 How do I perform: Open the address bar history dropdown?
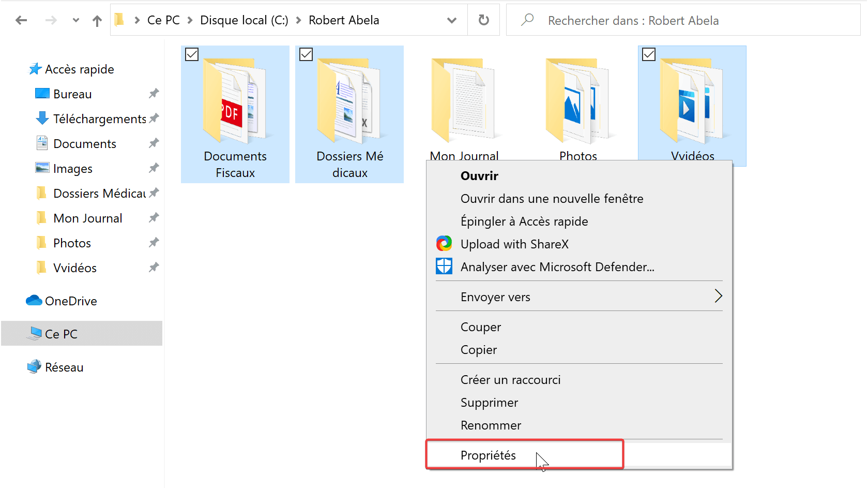pyautogui.click(x=452, y=20)
